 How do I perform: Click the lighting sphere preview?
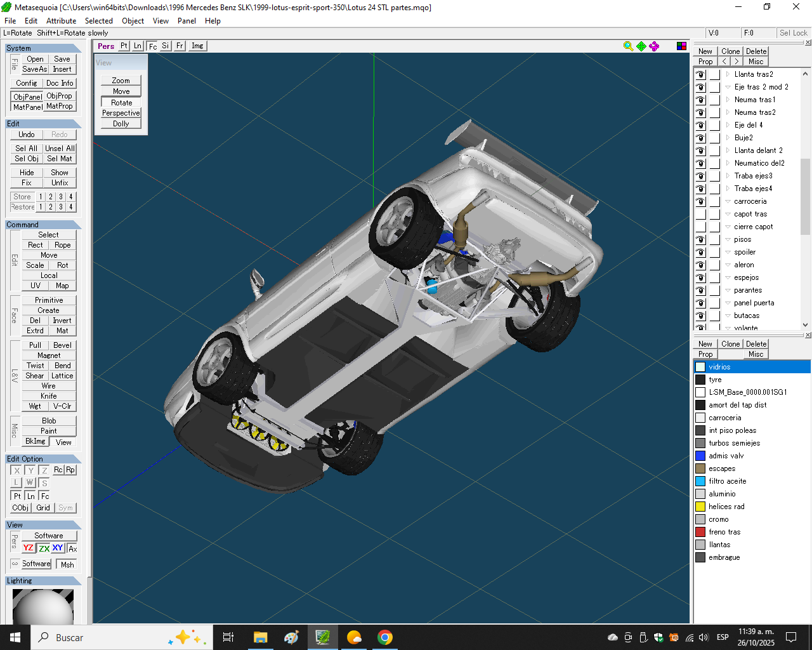[x=43, y=606]
